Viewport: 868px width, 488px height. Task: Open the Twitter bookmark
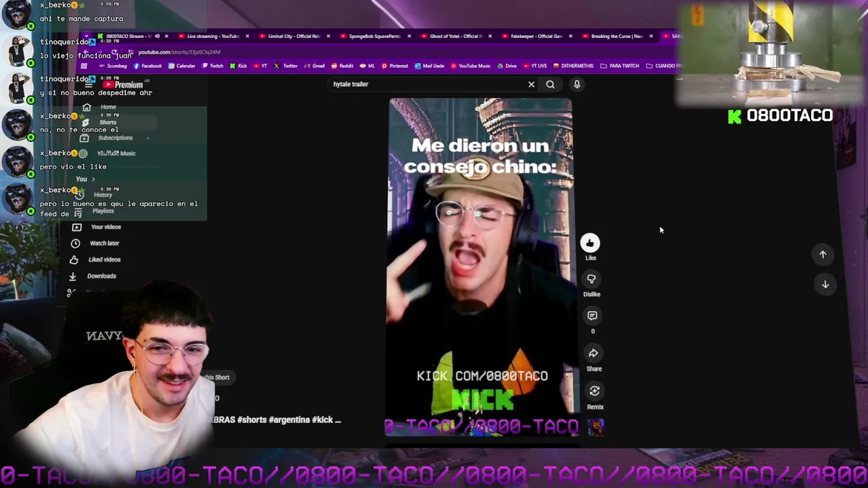pyautogui.click(x=286, y=66)
